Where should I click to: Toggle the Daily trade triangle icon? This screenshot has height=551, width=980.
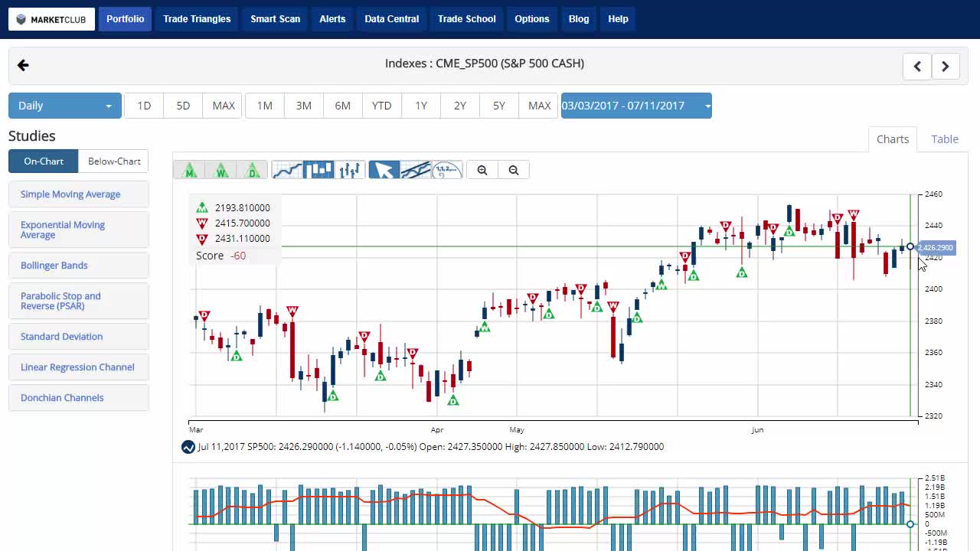pyautogui.click(x=253, y=170)
